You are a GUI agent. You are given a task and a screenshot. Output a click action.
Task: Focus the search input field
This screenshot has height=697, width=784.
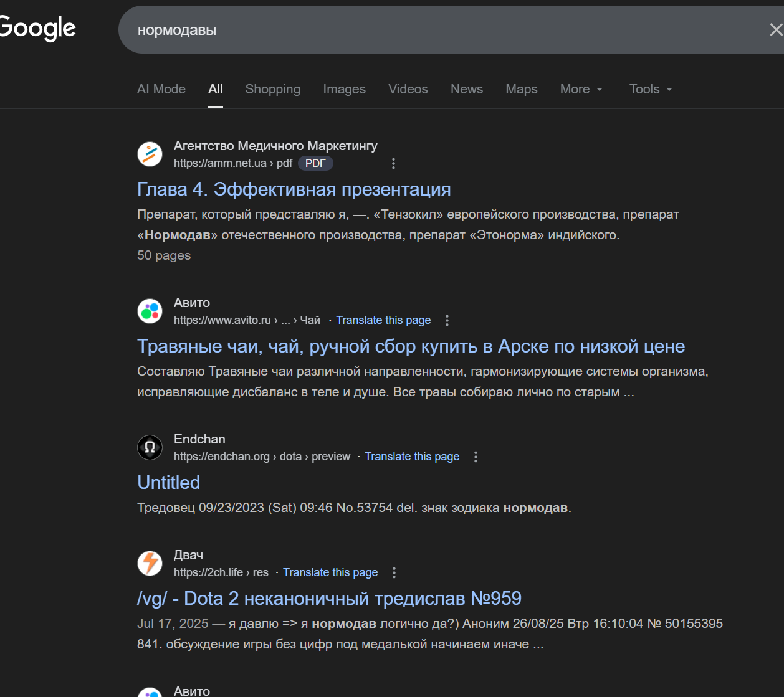pyautogui.click(x=436, y=30)
